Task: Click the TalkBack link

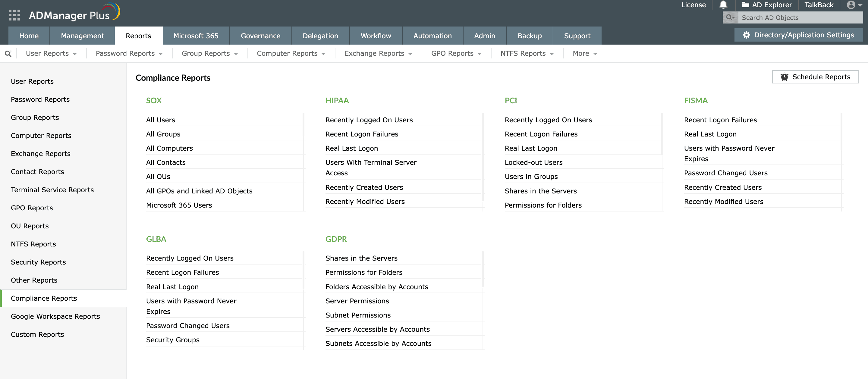Action: [x=819, y=5]
